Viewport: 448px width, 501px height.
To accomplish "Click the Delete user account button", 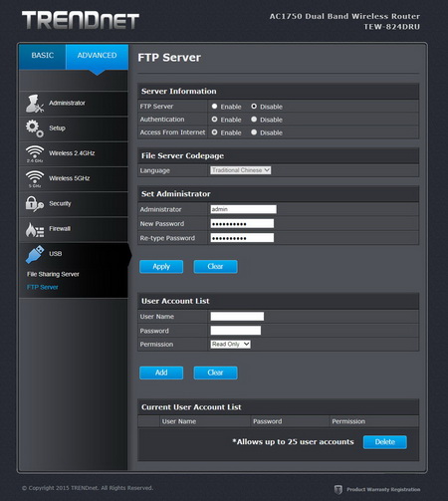I will click(x=385, y=442).
